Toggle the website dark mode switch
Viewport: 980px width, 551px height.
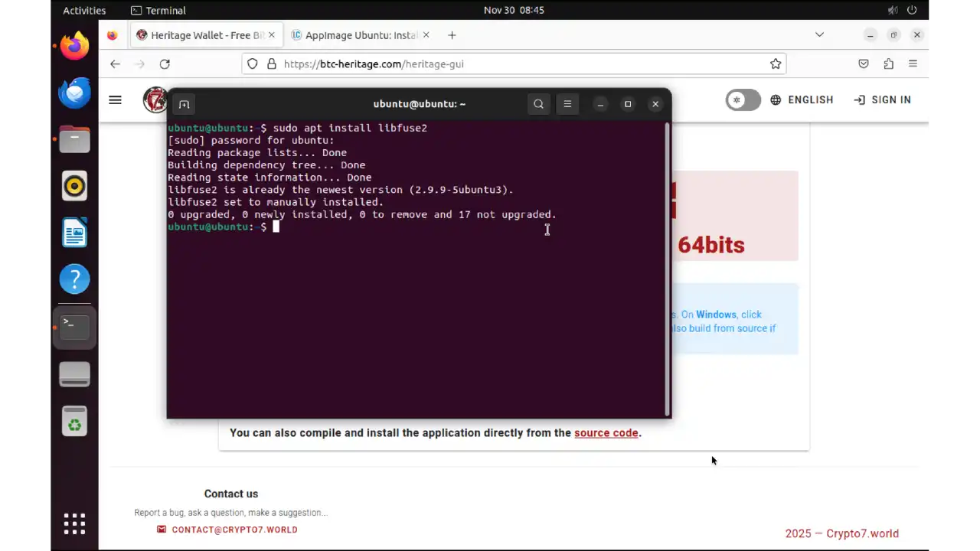(x=742, y=99)
